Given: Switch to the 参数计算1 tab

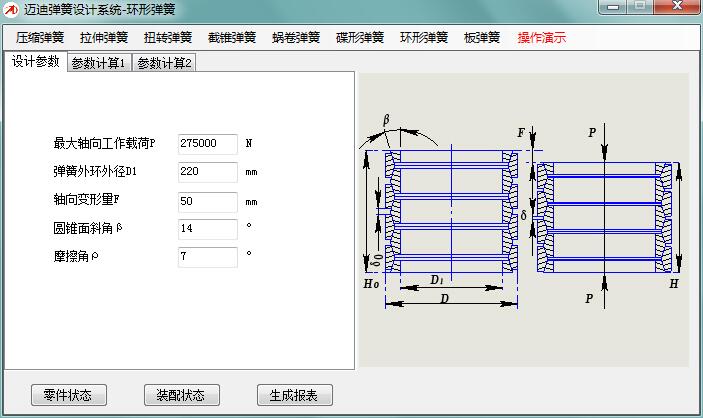Looking at the screenshot, I should click(99, 63).
